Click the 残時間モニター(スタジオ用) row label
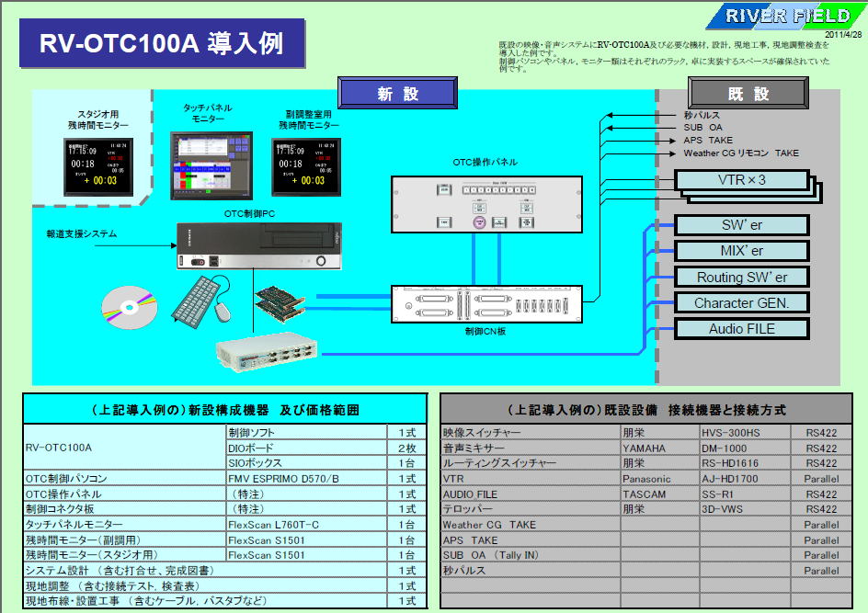This screenshot has height=613, width=868. point(124,555)
